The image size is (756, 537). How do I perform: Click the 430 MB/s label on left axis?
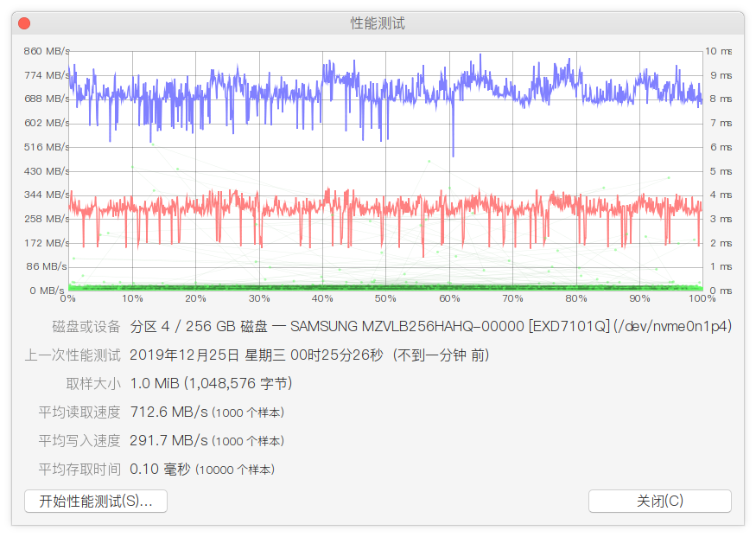tap(47, 171)
